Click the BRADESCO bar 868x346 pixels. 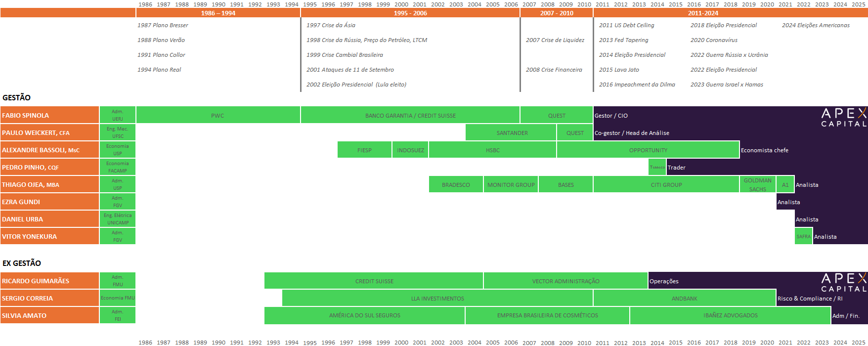coord(456,184)
